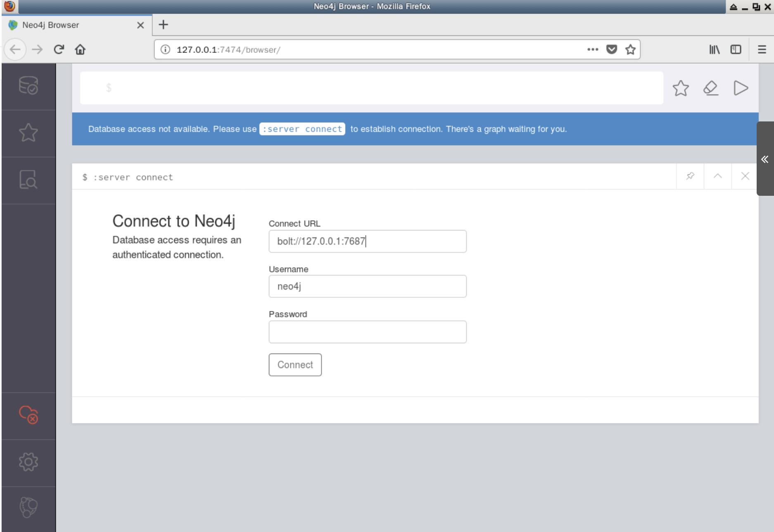Expand the side panel double-chevron handle
Image resolution: width=774 pixels, height=532 pixels.
click(x=765, y=159)
